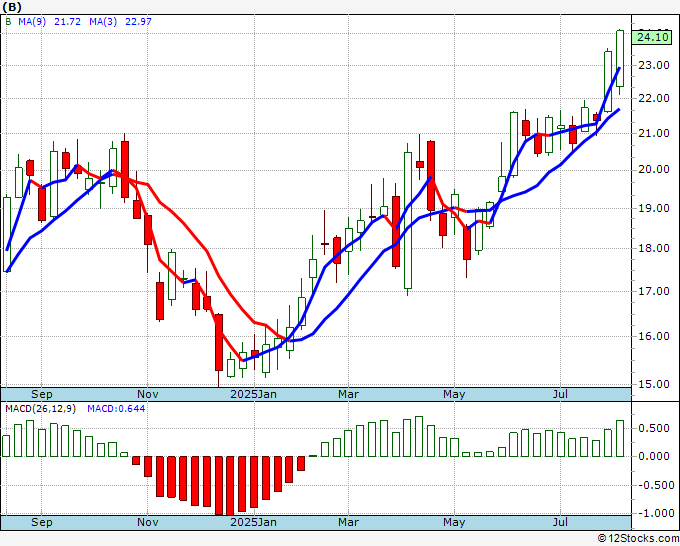Click Mar on the MACD time axis
This screenshot has width=680, height=546.
[348, 522]
